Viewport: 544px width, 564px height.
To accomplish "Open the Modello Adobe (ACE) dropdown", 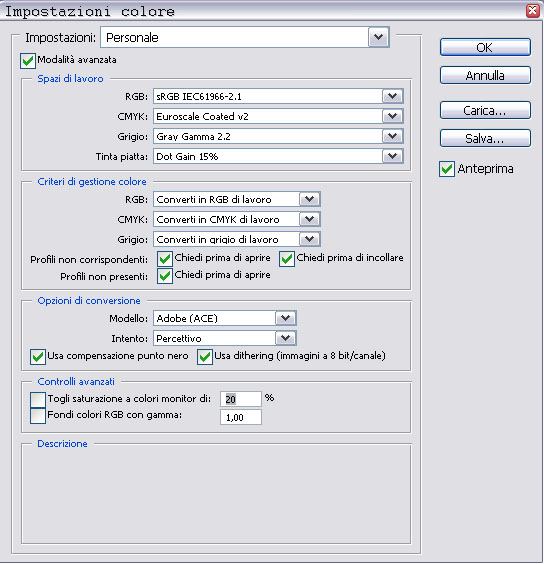I will tap(286, 318).
